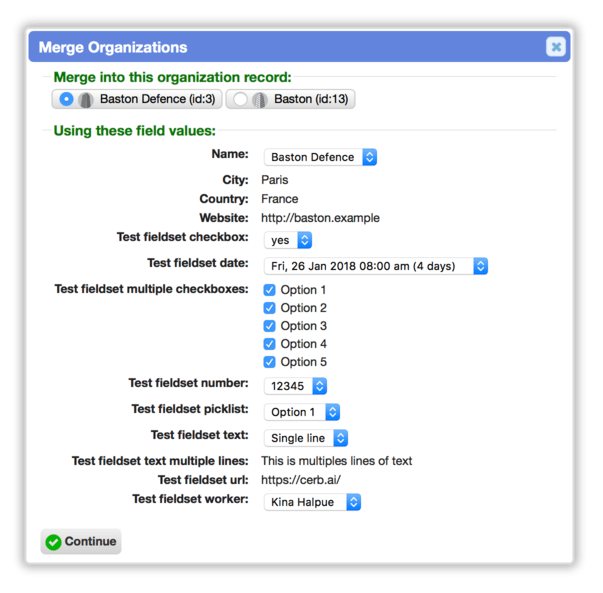Viewport: 603px width, 593px height.
Task: Click the Continue button
Action: coord(81,542)
